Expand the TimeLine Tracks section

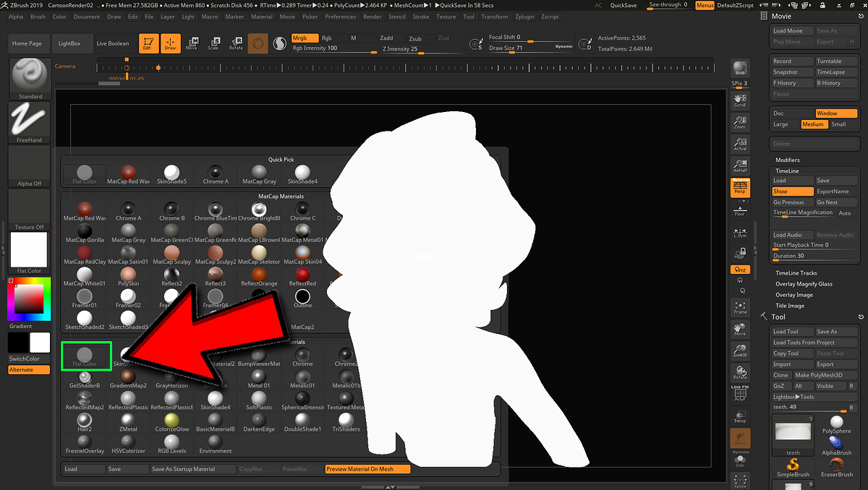796,273
